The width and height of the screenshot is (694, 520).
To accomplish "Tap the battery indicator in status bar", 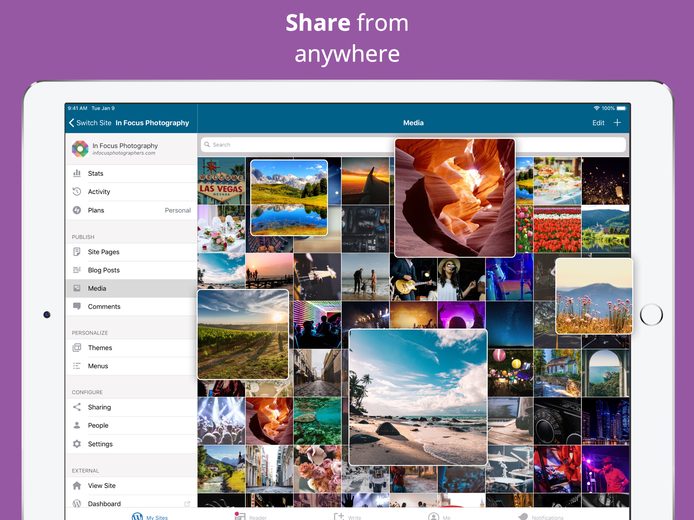I will [621, 108].
